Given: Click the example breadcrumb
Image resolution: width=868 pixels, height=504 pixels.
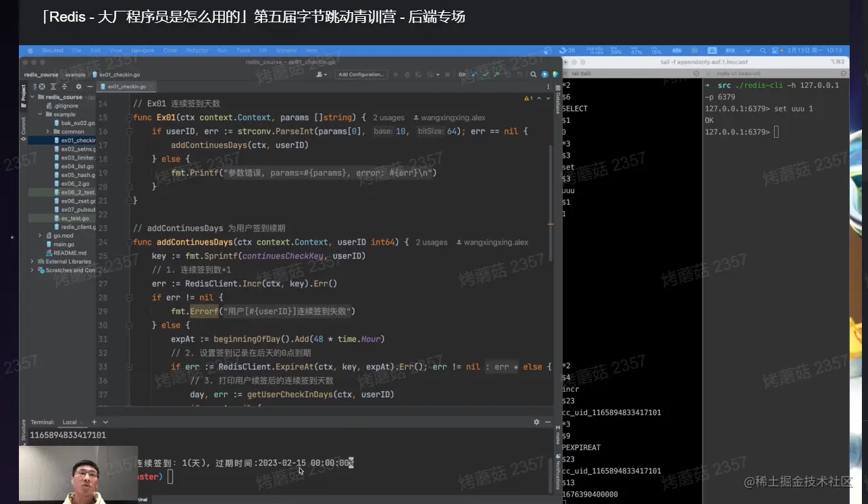Looking at the screenshot, I should point(75,74).
